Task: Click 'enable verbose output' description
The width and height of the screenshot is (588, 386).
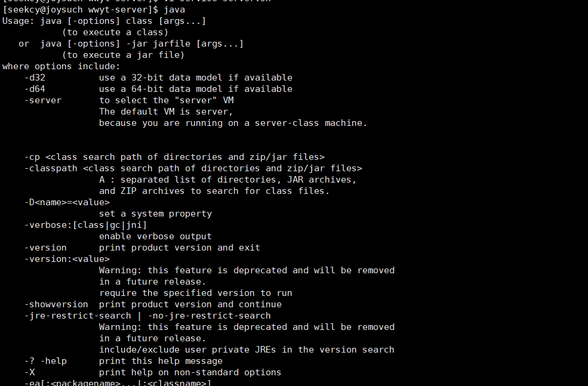Action: coord(155,236)
